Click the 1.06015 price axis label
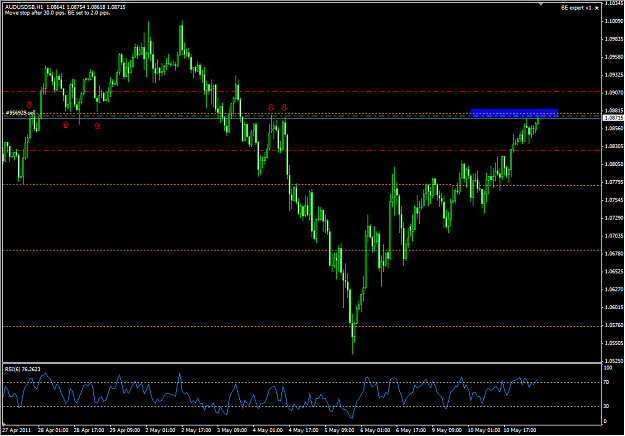The width and height of the screenshot is (625, 436). pos(614,307)
